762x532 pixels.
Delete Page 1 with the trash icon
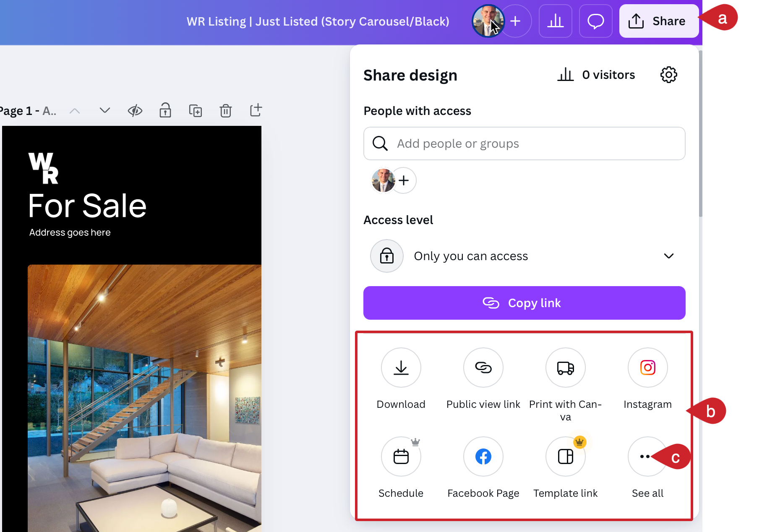coord(225,110)
